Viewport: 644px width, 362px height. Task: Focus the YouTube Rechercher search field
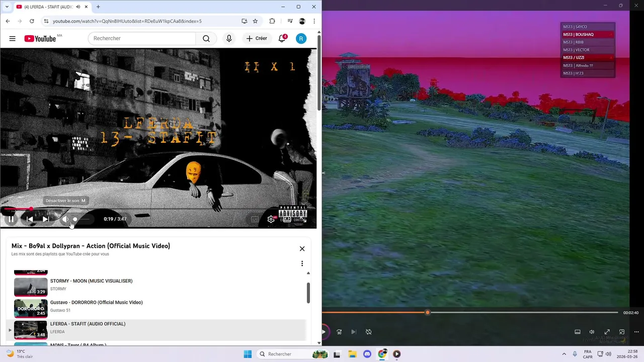click(142, 39)
